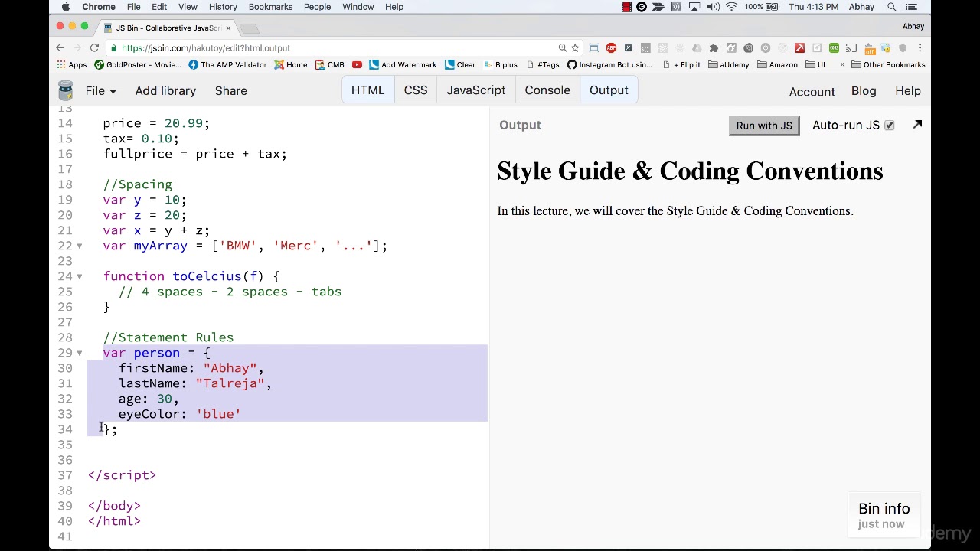Toggle the Console panel tab
This screenshot has height=551, width=980.
tap(547, 90)
